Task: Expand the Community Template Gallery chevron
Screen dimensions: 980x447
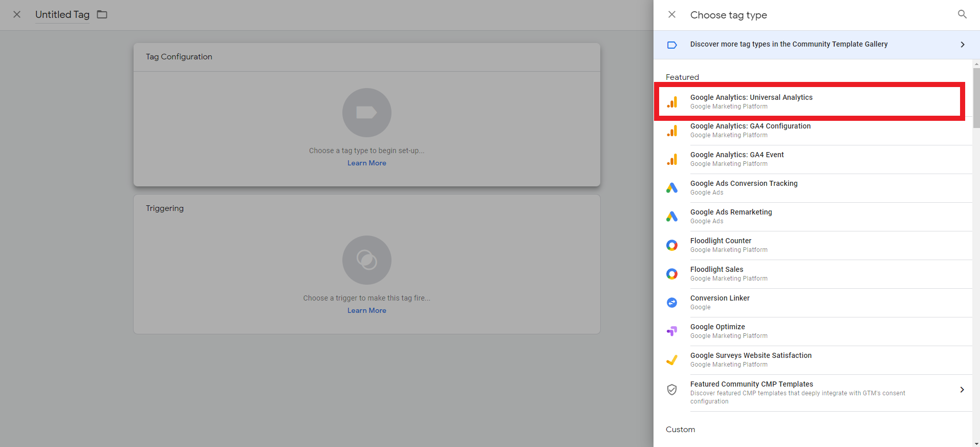Action: pos(962,45)
